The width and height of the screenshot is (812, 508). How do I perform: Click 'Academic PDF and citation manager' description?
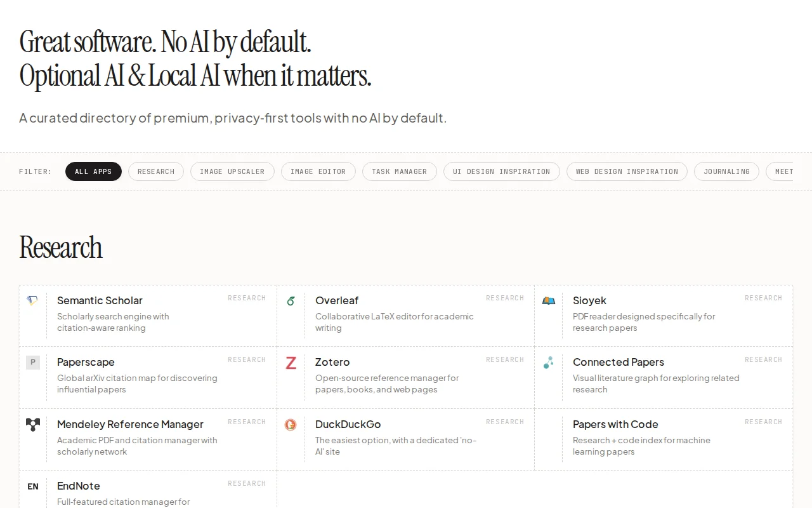point(137,446)
